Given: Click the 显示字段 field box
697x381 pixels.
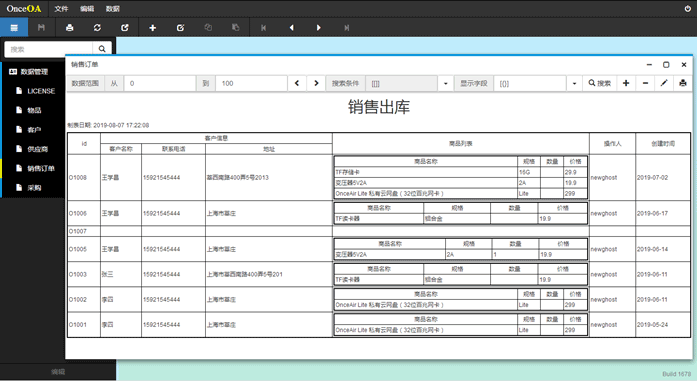Looking at the screenshot, I should tap(530, 83).
